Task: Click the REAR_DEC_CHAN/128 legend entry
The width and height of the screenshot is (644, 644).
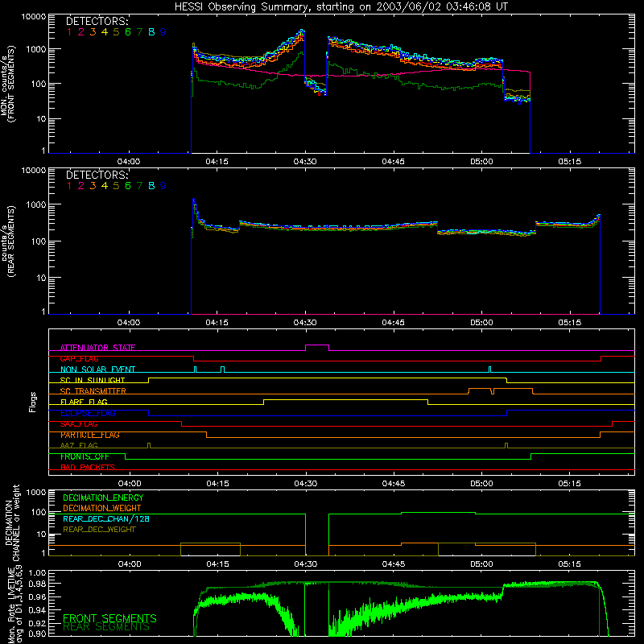Action: tap(106, 518)
